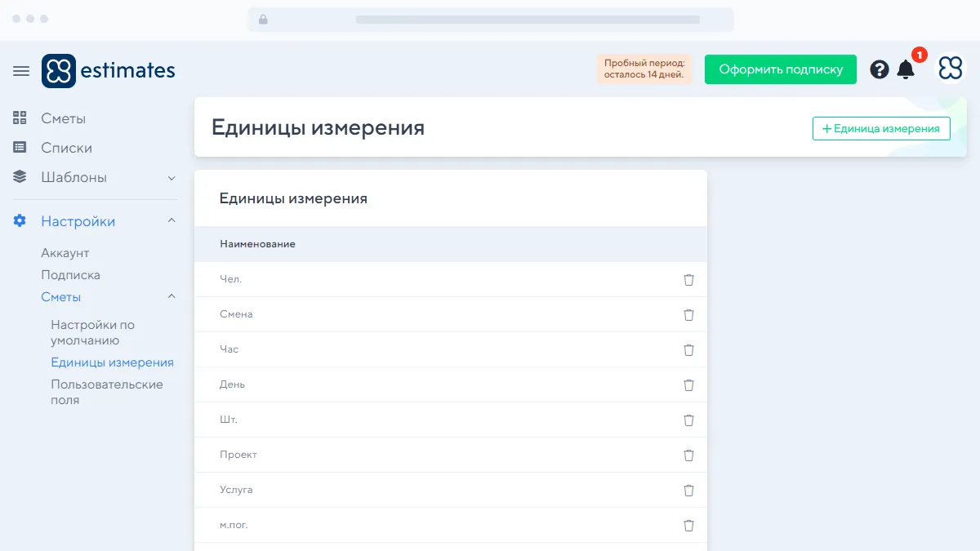Expand the Шаблоны menu chevron
This screenshot has height=551, width=980.
tap(171, 178)
